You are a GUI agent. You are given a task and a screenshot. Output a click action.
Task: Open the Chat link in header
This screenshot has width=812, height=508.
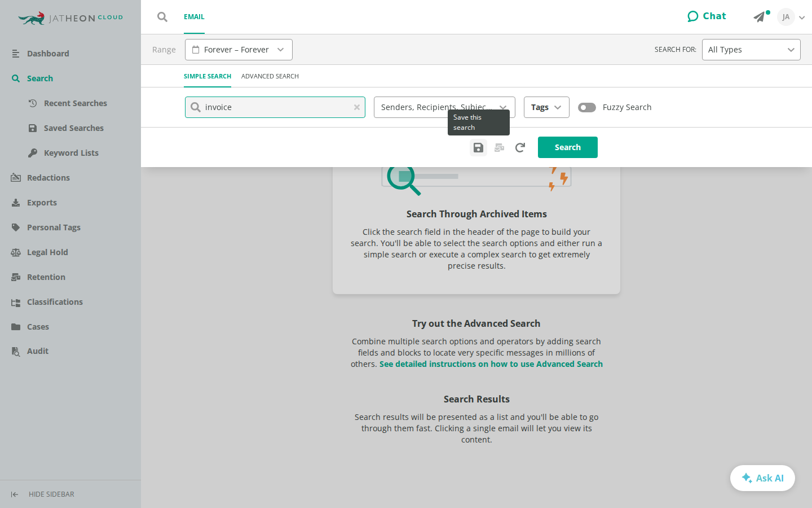click(x=707, y=16)
